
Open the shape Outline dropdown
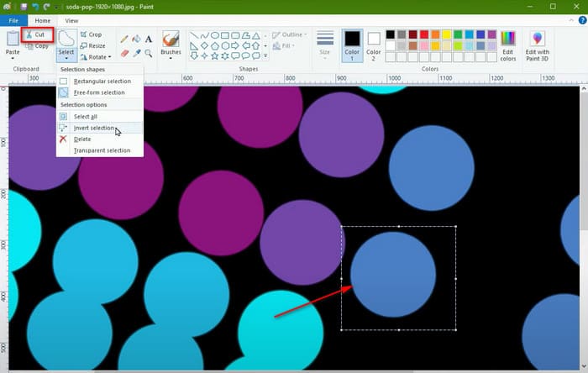tap(290, 34)
